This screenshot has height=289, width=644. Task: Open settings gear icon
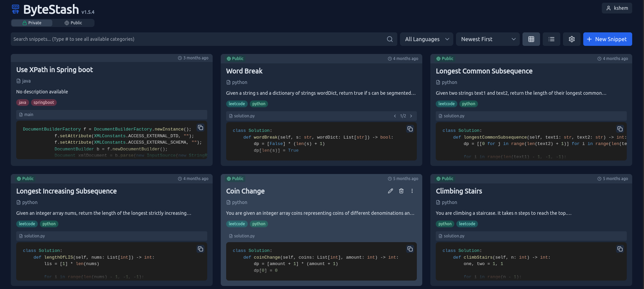(x=572, y=39)
